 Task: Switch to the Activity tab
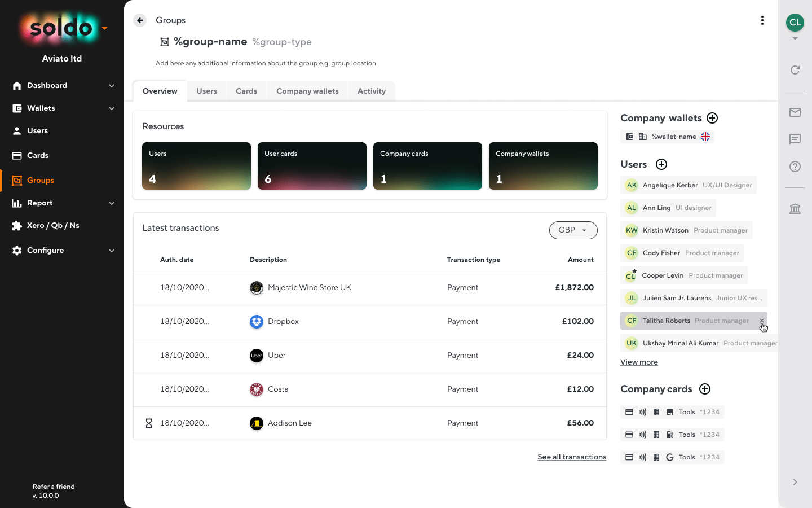tap(372, 91)
